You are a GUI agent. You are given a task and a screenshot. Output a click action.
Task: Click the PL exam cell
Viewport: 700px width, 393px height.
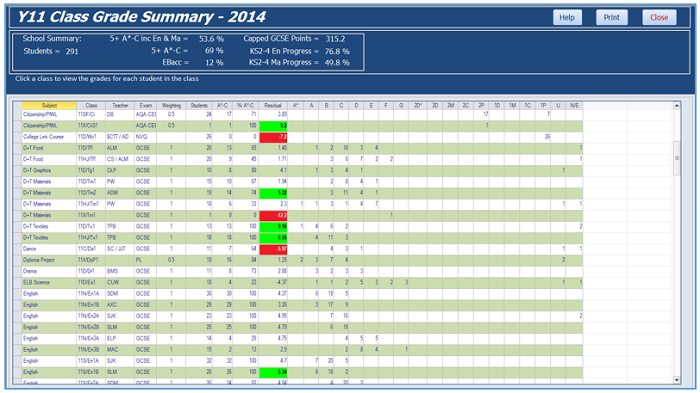pyautogui.click(x=146, y=260)
